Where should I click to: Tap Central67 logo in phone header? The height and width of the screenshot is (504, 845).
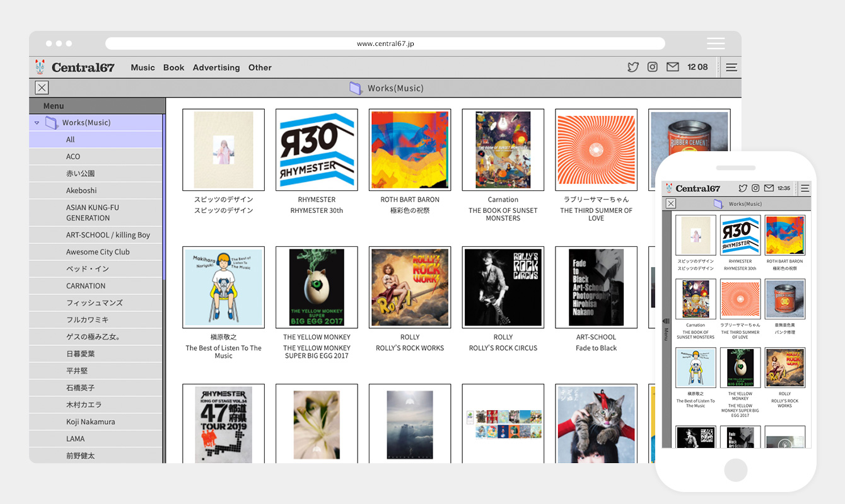692,188
